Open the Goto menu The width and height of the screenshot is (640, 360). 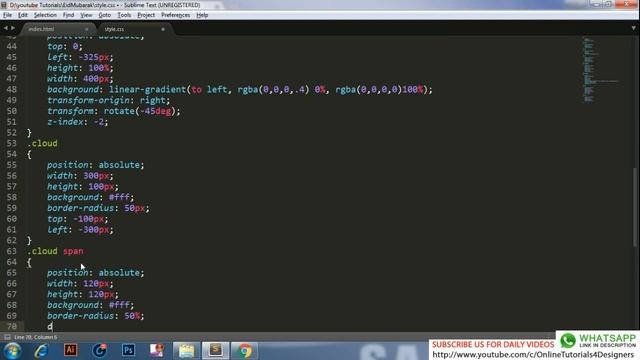[x=104, y=15]
